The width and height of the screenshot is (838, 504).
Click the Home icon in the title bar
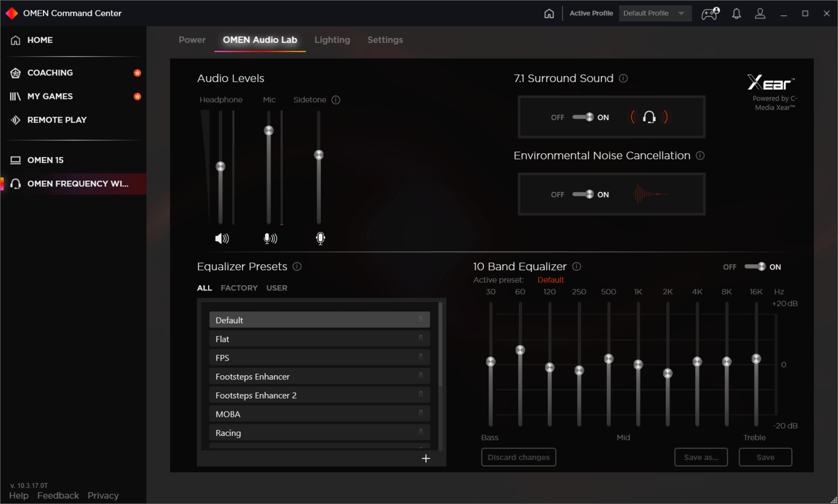pyautogui.click(x=549, y=12)
